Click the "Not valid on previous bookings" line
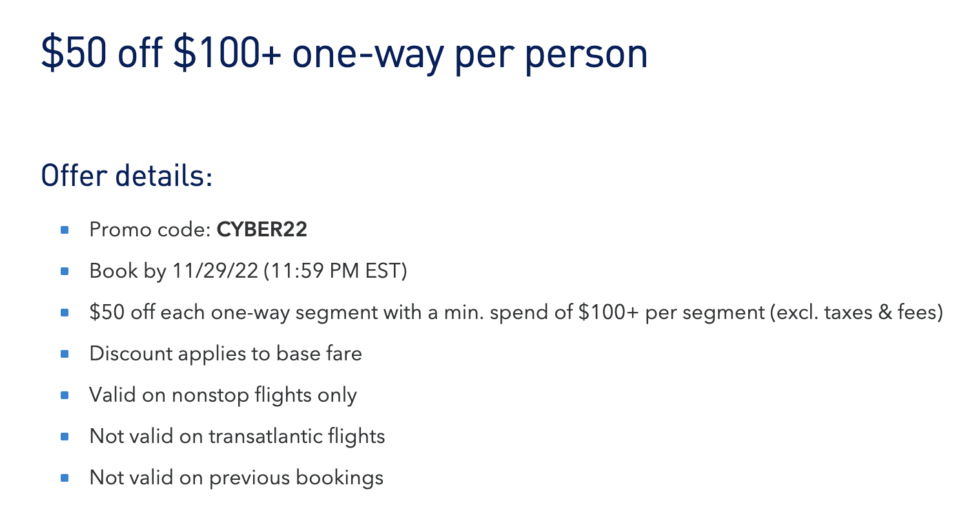 pos(236,478)
